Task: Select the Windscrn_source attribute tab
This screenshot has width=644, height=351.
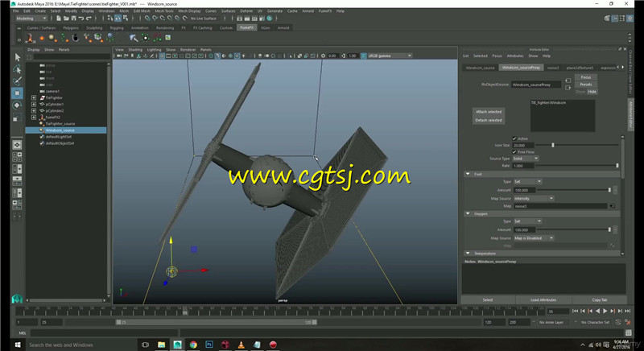Action: coord(480,68)
